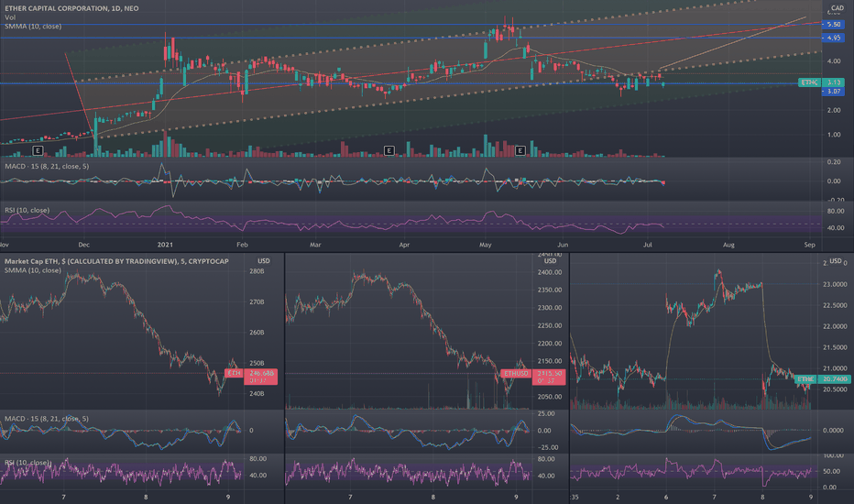Click the 2400.00 axis value
Viewport: 854px width, 504px height.
550,272
